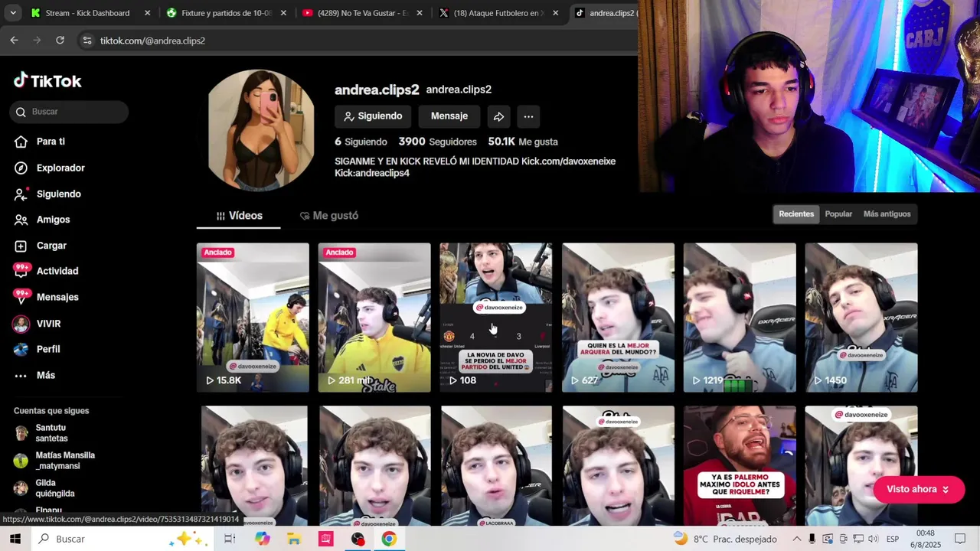Click the Siguiendo follow-status button

coord(373,116)
